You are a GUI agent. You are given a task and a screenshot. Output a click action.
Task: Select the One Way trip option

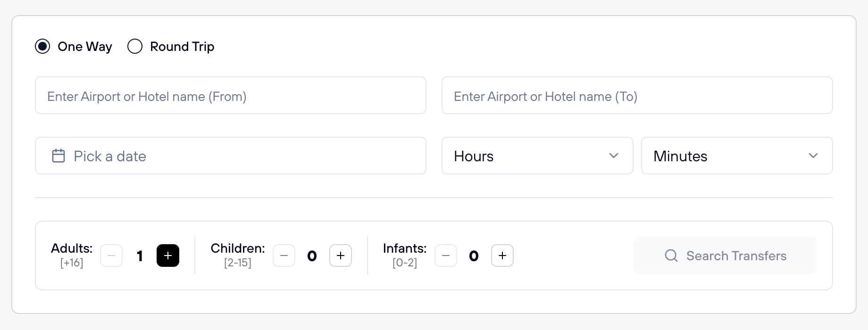point(42,46)
